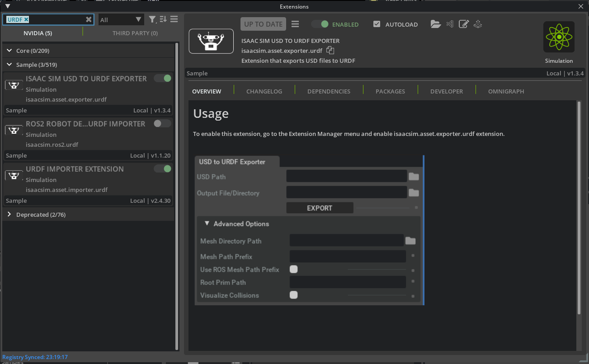
Task: Click the edit extension icon in the toolbar
Action: click(464, 24)
